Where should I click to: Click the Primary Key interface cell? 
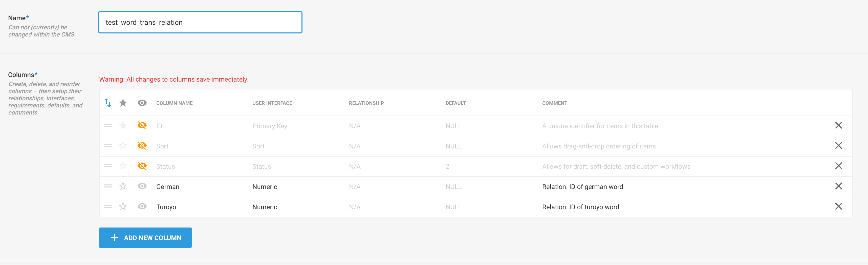(270, 126)
